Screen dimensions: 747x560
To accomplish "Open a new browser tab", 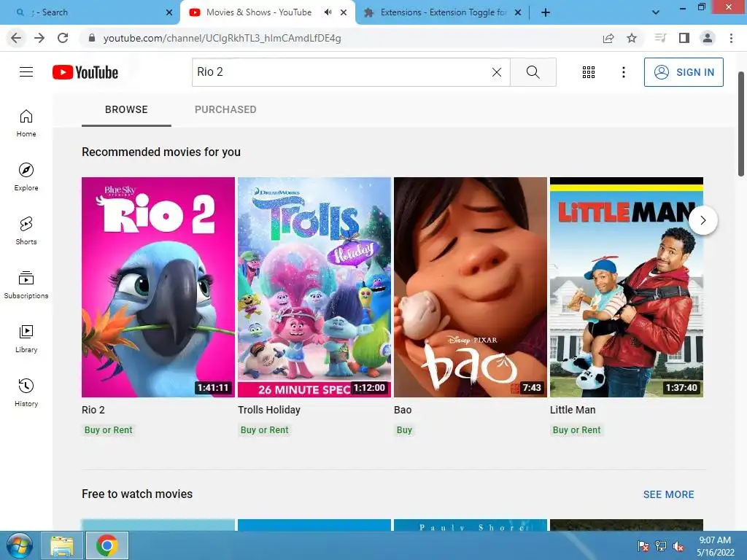I will coord(546,12).
